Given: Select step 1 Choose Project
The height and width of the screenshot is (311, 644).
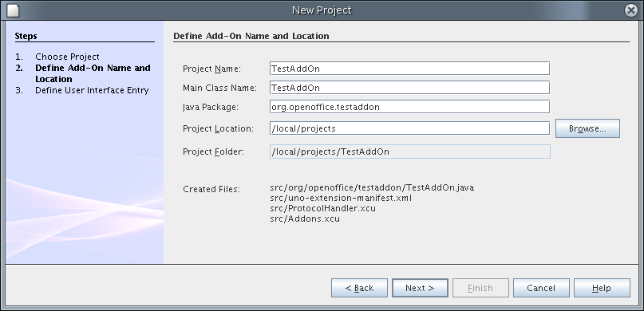Looking at the screenshot, I should tap(67, 57).
